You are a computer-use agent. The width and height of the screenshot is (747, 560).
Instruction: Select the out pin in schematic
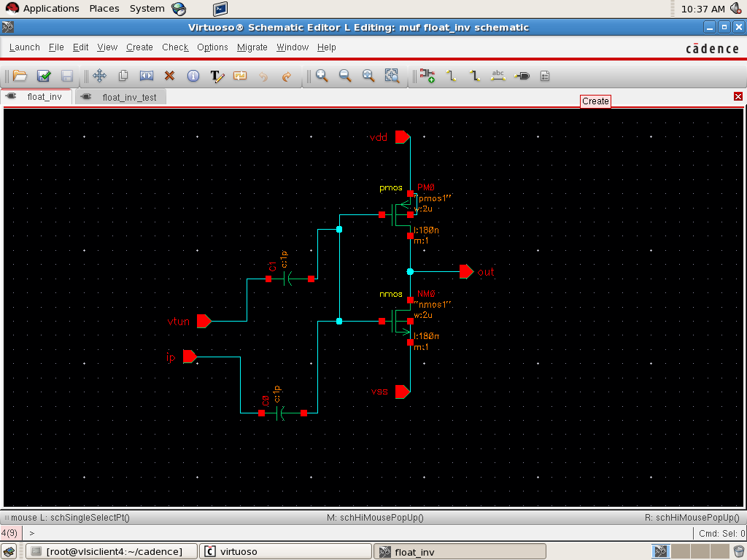[x=466, y=272]
